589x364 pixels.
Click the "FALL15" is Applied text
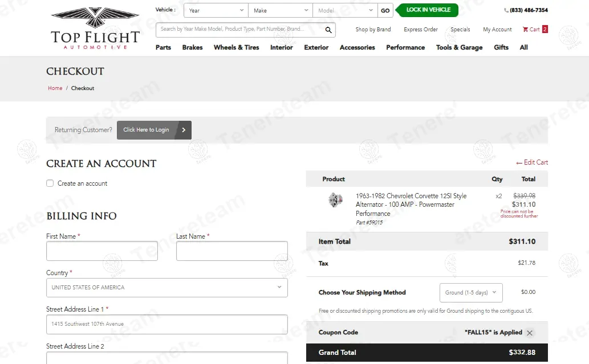click(x=493, y=333)
